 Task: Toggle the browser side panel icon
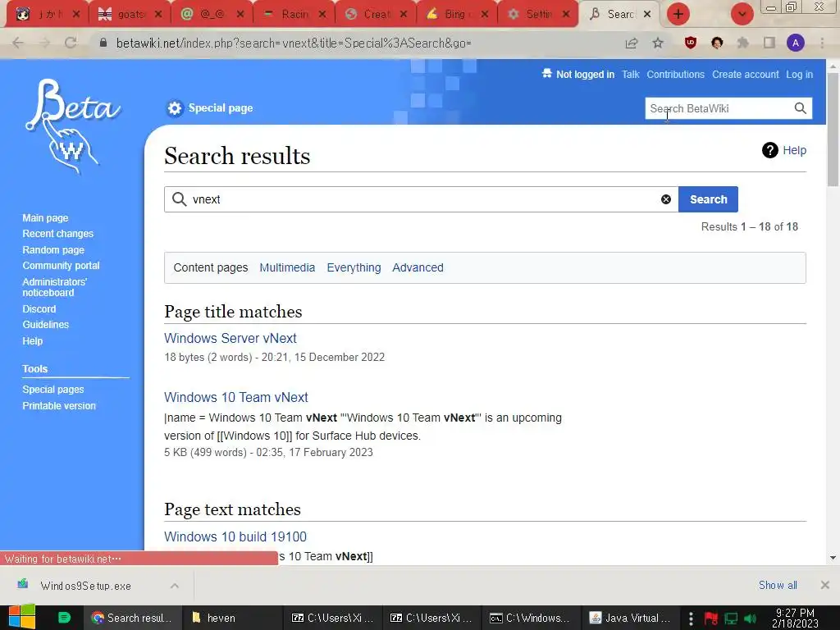769,43
